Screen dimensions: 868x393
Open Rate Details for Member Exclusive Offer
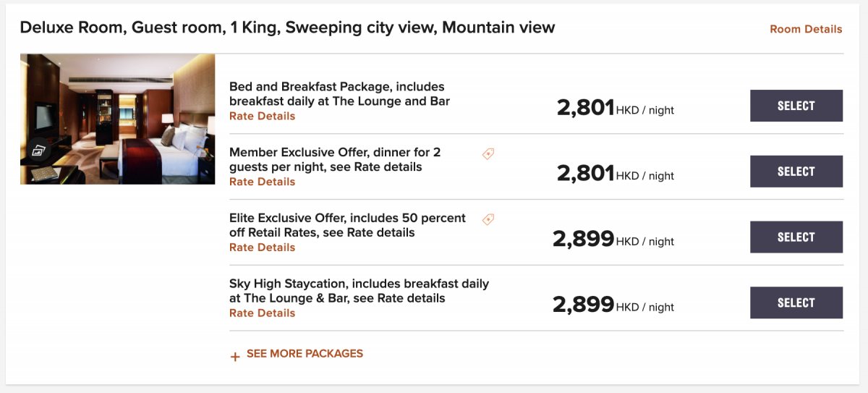[x=262, y=182]
